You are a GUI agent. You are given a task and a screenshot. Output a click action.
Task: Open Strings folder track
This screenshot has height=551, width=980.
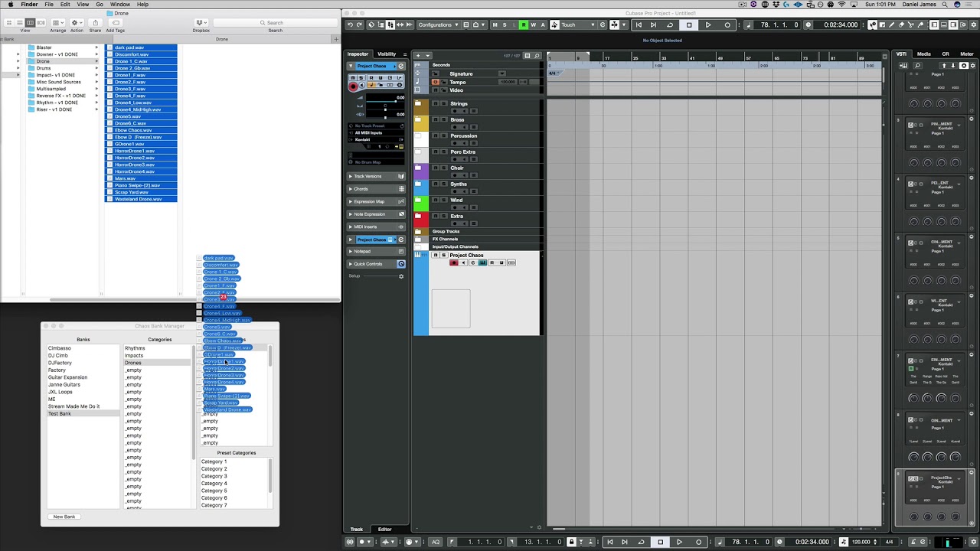(x=418, y=103)
